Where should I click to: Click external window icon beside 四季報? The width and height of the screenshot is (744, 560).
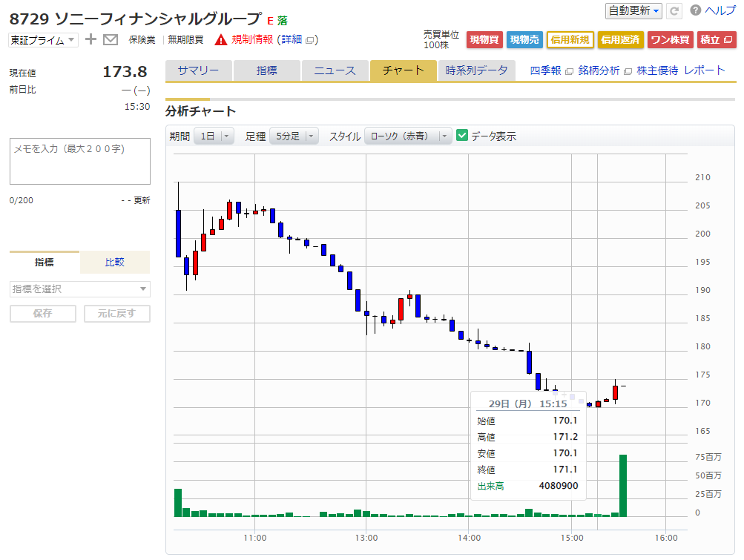click(569, 71)
